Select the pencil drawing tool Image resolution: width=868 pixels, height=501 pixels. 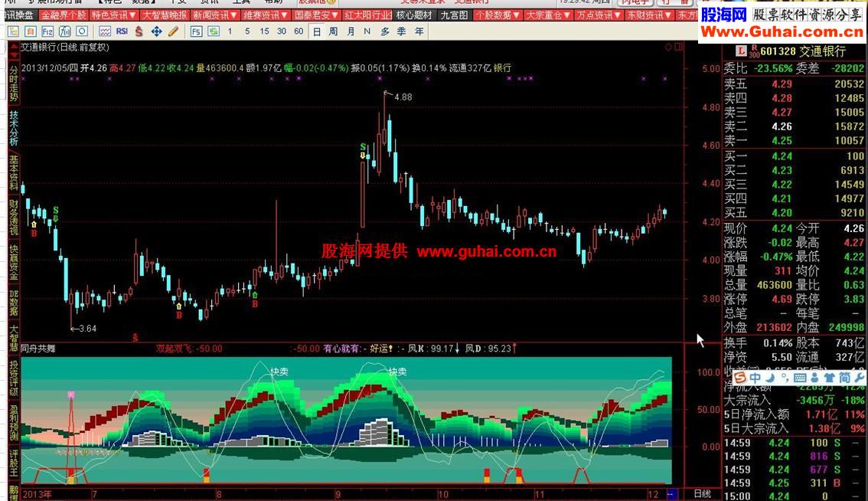(174, 31)
